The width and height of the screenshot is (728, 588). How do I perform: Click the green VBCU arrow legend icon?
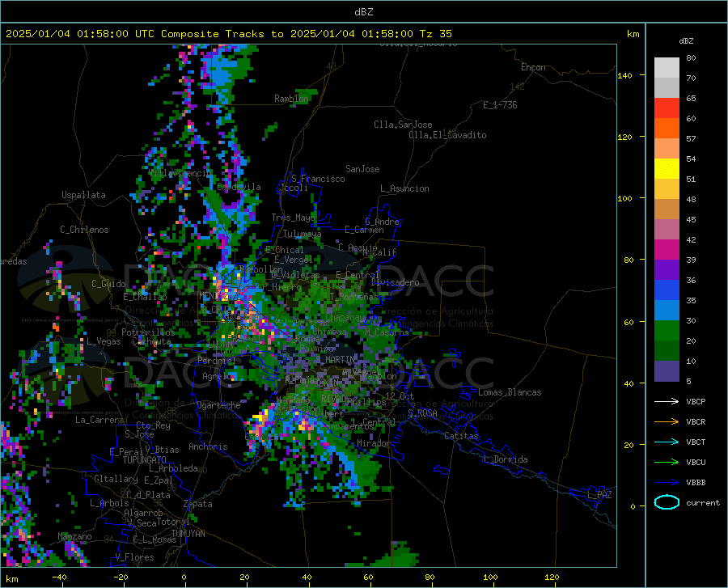[x=667, y=463]
